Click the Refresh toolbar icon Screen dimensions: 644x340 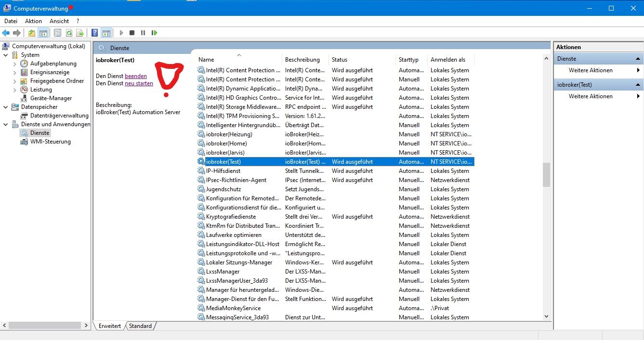(x=69, y=33)
